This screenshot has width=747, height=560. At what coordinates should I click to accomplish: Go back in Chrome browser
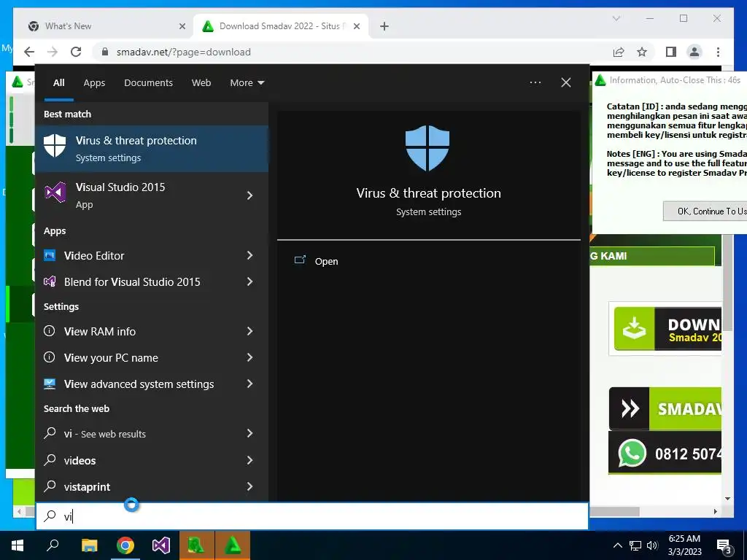pyautogui.click(x=29, y=52)
